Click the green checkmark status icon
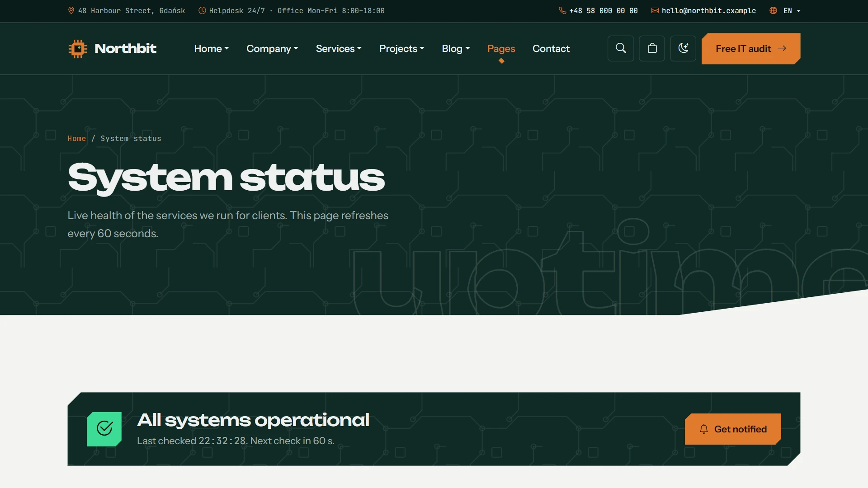This screenshot has width=868, height=488. [x=104, y=429]
